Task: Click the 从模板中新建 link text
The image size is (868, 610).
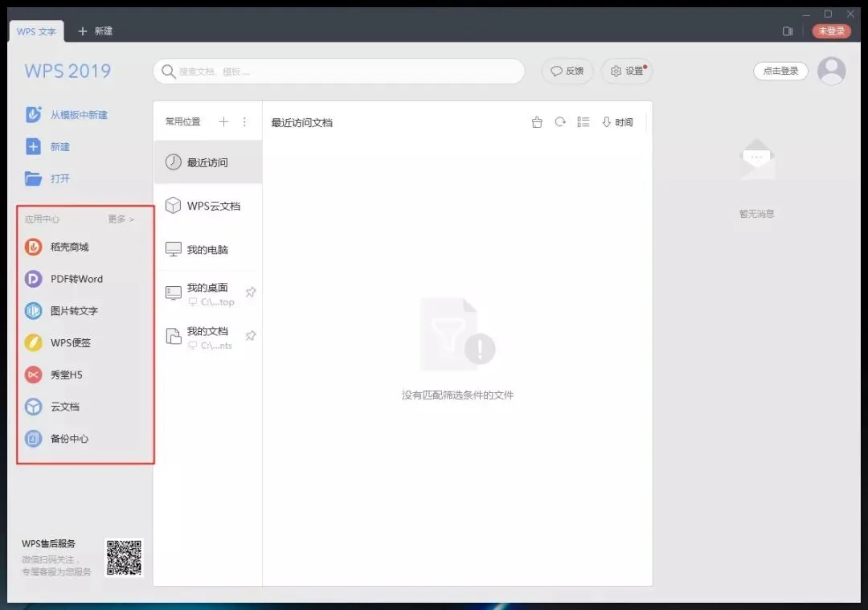Action: 79,115
